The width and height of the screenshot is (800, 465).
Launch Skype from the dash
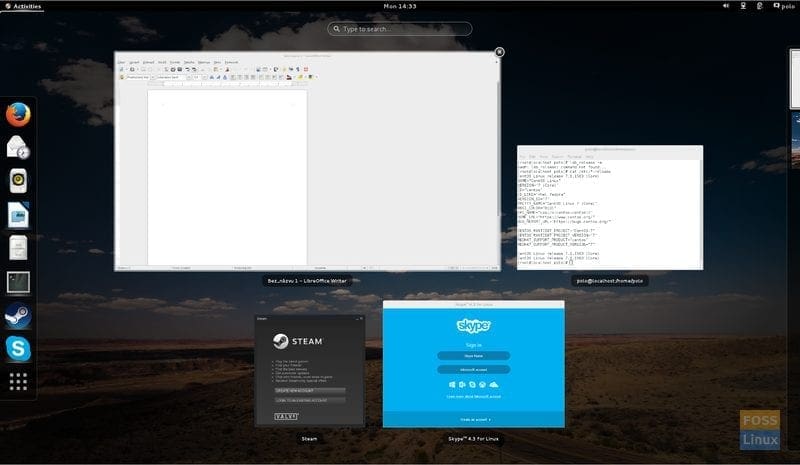coord(18,349)
